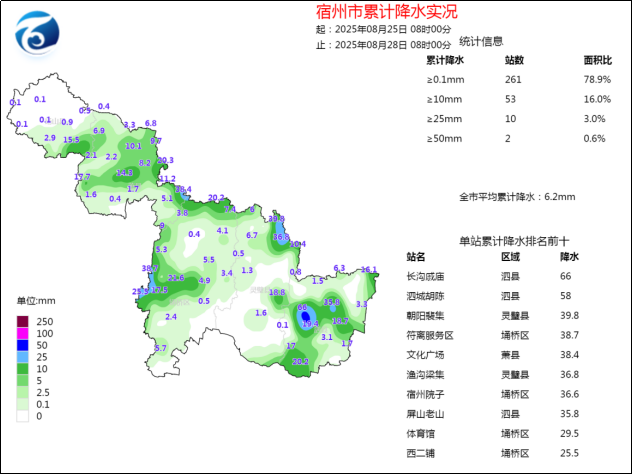Viewport: 633px width, 475px height.
Task: Click the 250 mm dark maroon legend swatch
Action: [x=22, y=321]
